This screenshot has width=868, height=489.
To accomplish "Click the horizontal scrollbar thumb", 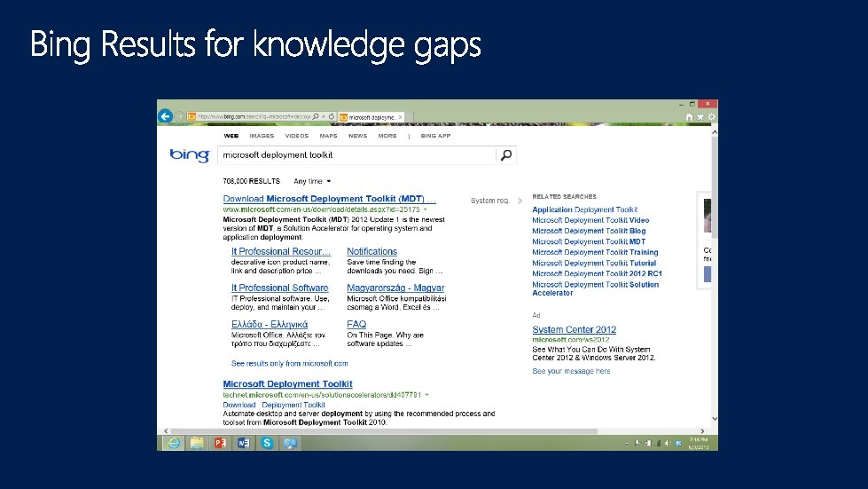I will tap(384, 430).
